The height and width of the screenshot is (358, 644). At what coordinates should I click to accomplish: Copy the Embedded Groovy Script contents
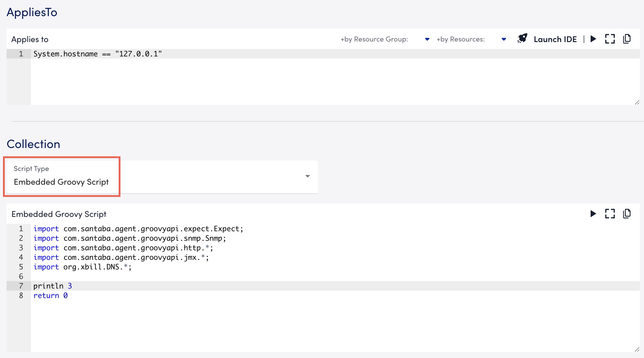click(x=627, y=214)
